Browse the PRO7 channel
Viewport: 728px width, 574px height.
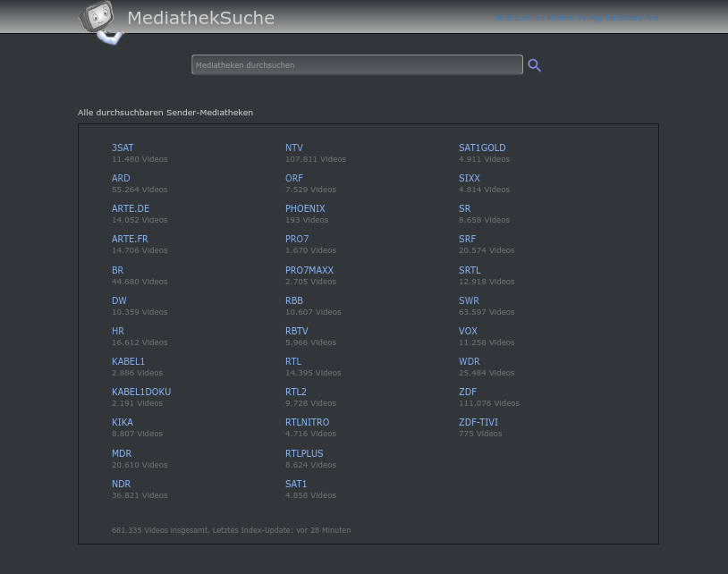point(297,239)
